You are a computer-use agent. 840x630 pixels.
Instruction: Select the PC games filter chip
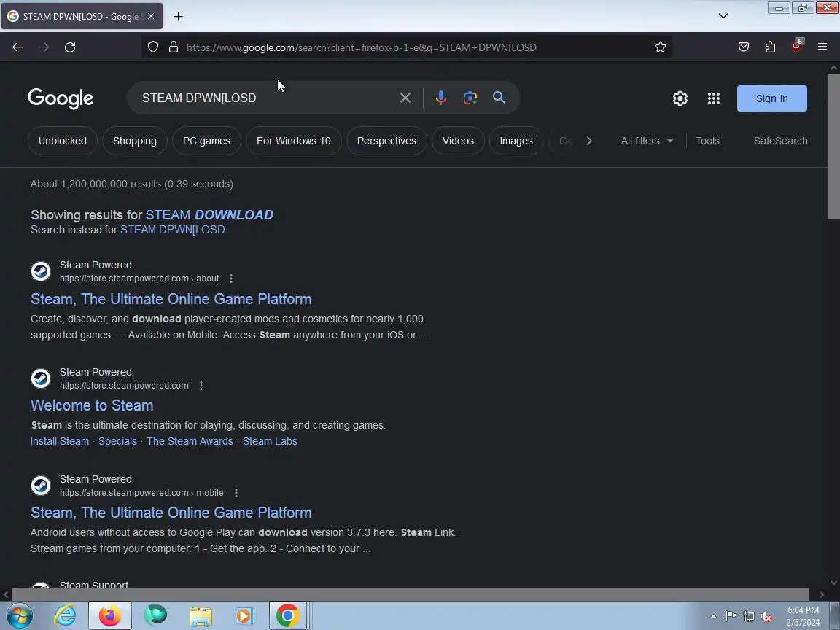point(207,141)
